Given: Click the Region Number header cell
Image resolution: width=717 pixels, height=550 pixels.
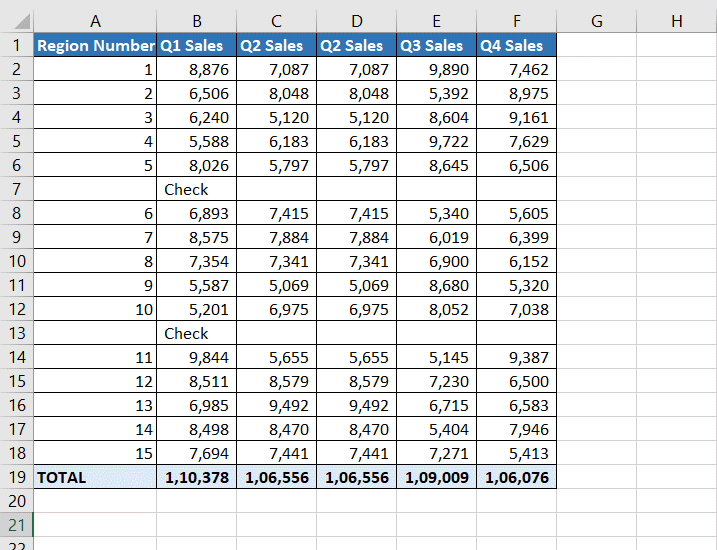Looking at the screenshot, I should point(95,45).
